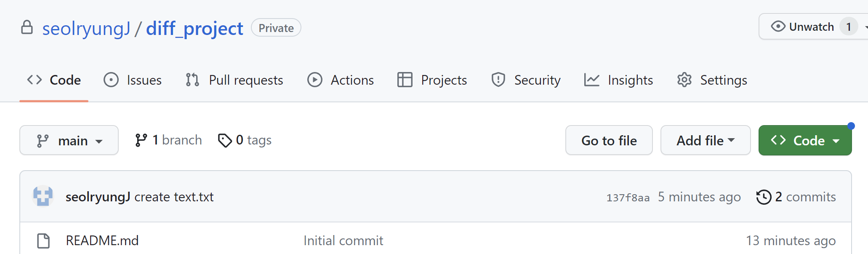868x254 pixels.
Task: Click the README.md file icon
Action: point(43,241)
